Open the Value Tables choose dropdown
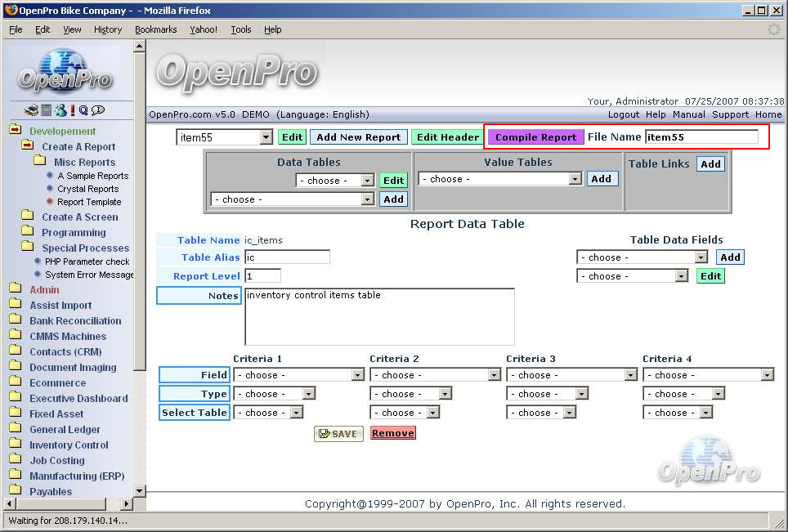Viewport: 788px width, 532px height. coord(575,179)
